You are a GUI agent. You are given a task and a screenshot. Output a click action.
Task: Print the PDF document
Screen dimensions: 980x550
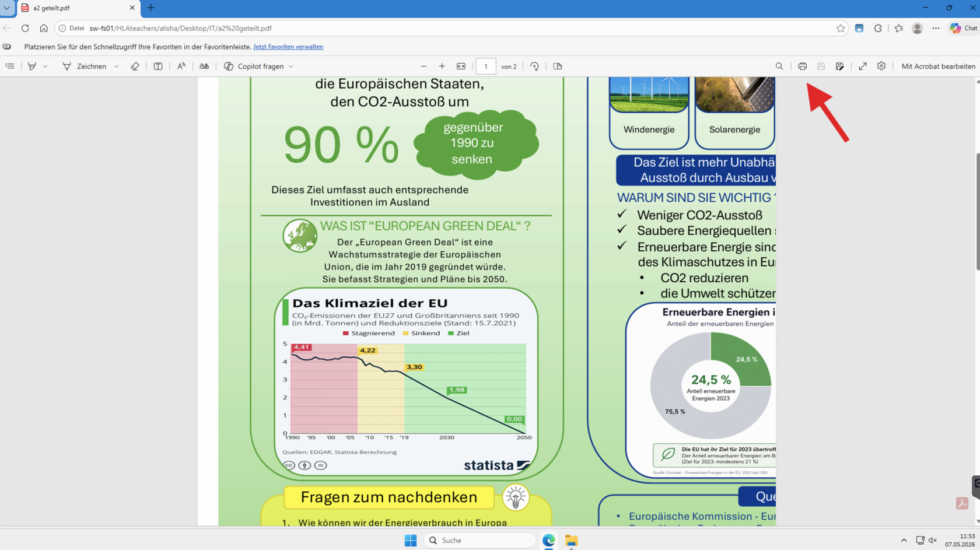click(x=803, y=66)
